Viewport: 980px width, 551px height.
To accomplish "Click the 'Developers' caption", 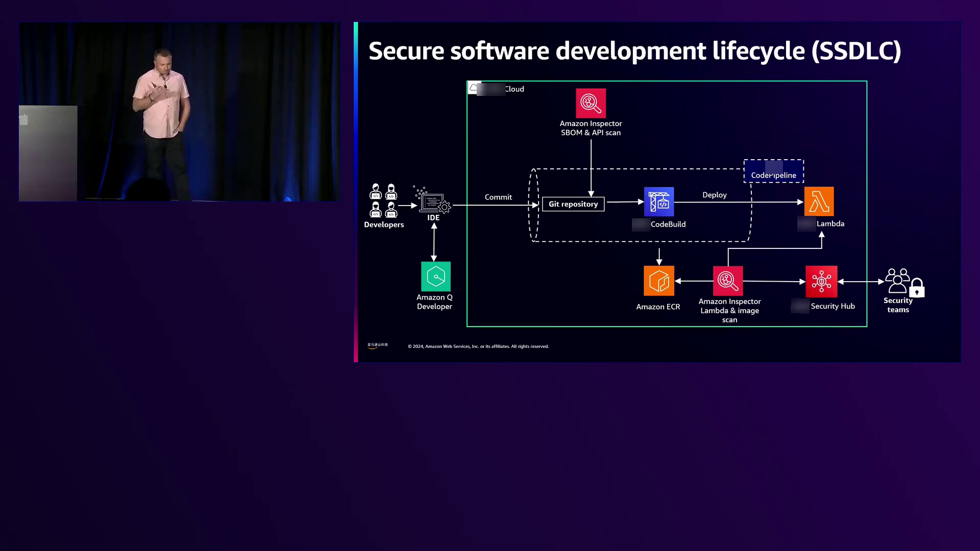I will coord(384,224).
